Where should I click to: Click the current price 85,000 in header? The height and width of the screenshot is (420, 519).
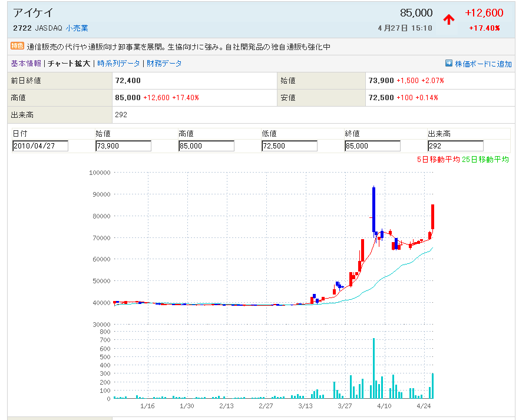point(416,13)
